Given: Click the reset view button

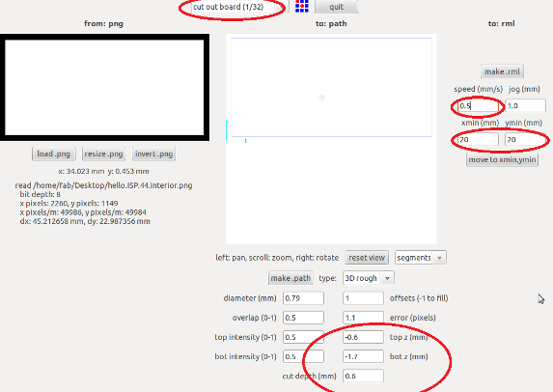Looking at the screenshot, I should pyautogui.click(x=367, y=258).
